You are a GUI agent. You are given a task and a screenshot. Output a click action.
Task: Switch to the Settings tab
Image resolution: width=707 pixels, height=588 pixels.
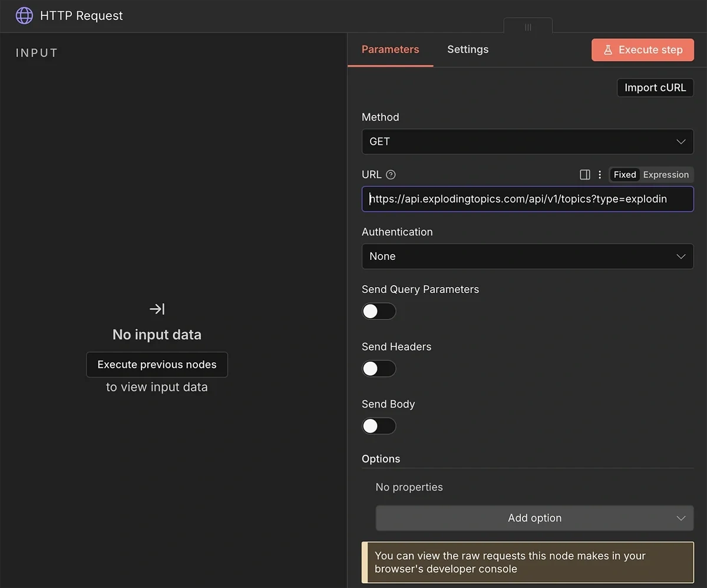467,49
